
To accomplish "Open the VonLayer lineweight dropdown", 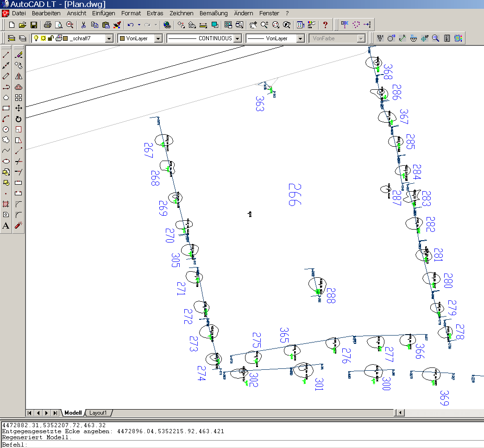I will [300, 39].
